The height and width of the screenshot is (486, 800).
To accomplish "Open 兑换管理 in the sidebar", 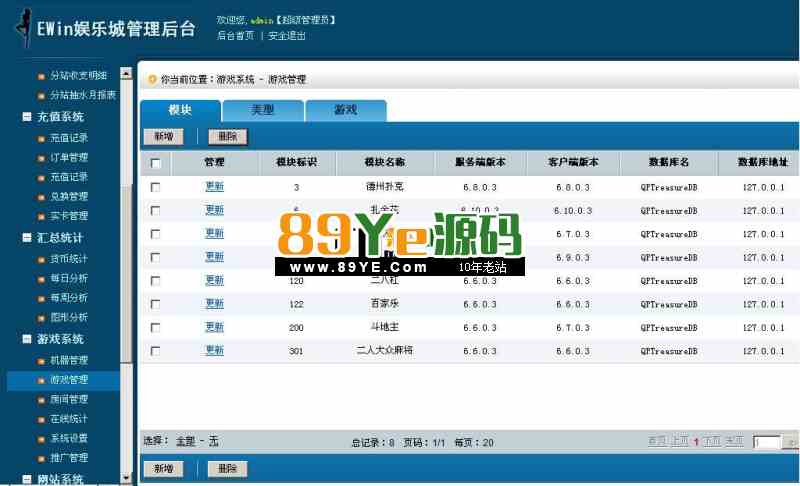I will (69, 196).
